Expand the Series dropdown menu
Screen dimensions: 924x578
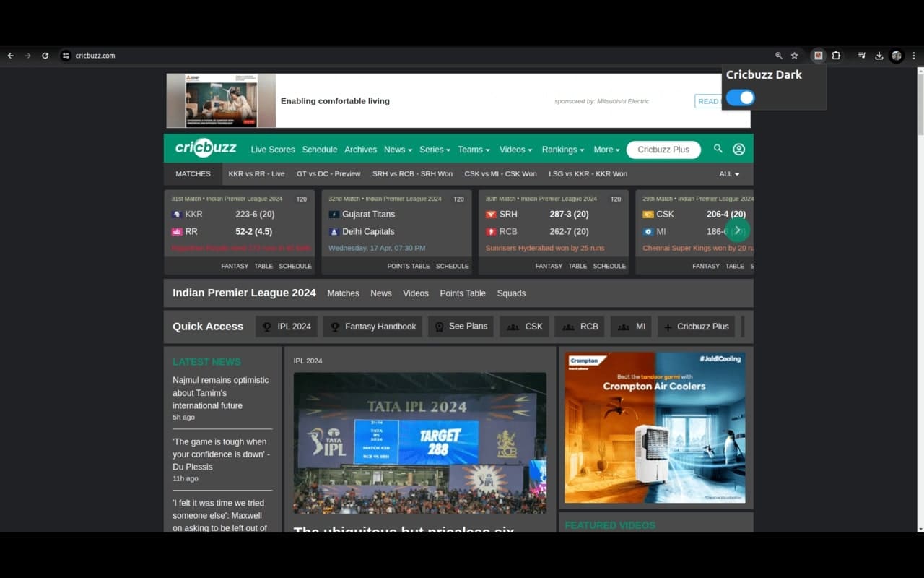coord(435,150)
